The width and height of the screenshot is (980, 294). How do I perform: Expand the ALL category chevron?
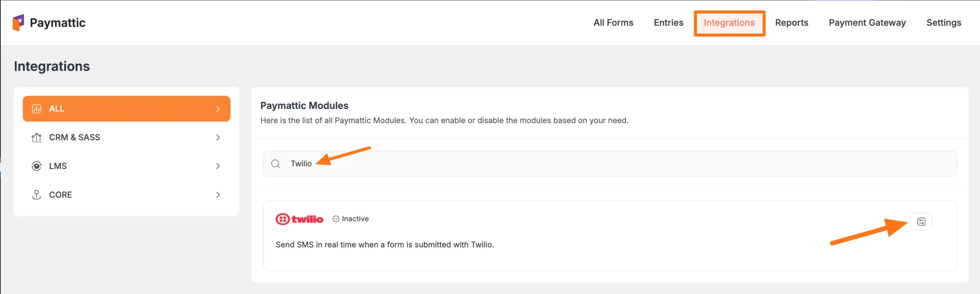tap(218, 109)
